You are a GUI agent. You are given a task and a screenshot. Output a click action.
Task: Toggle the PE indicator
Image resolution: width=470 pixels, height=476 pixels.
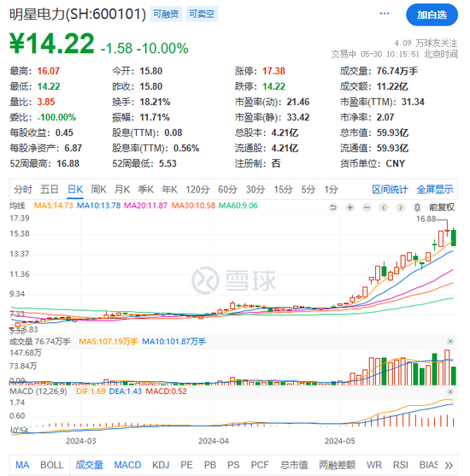pyautogui.click(x=186, y=465)
